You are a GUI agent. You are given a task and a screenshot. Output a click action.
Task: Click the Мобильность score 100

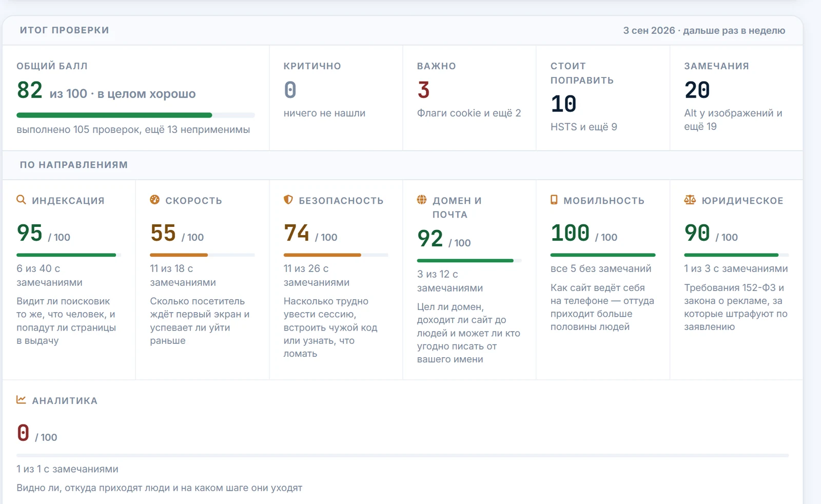(x=570, y=233)
